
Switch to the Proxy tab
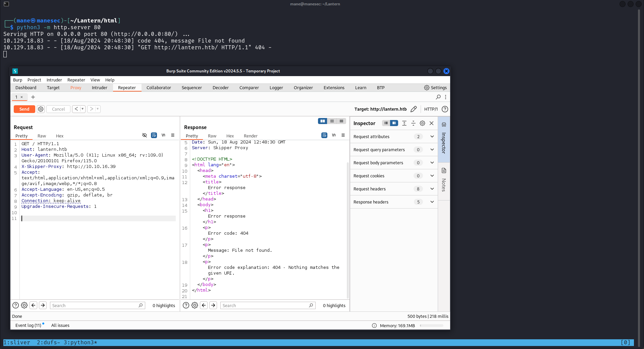(x=76, y=88)
